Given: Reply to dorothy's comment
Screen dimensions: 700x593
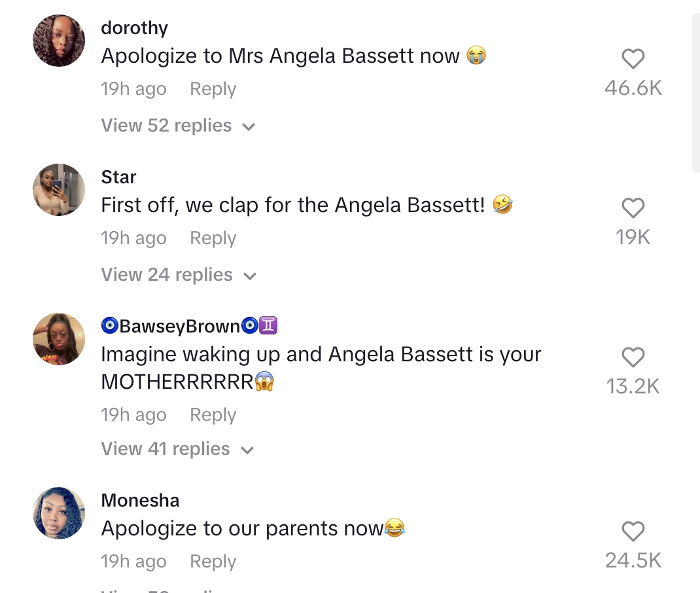Looking at the screenshot, I should point(213,88).
